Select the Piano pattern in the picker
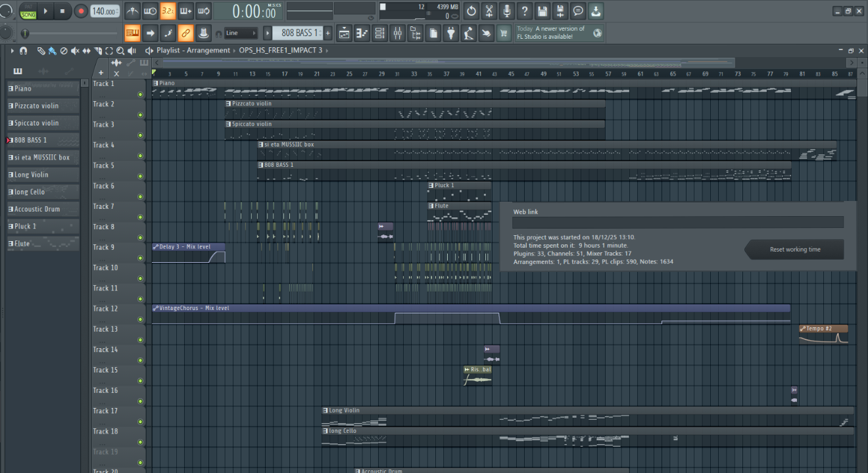This screenshot has width=868, height=473. click(x=43, y=89)
